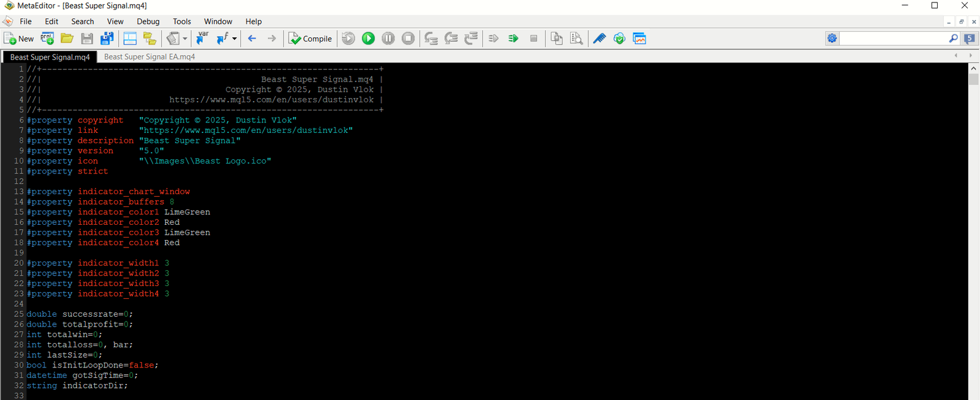Open the Edit menu
This screenshot has width=980, height=400.
coord(51,21)
